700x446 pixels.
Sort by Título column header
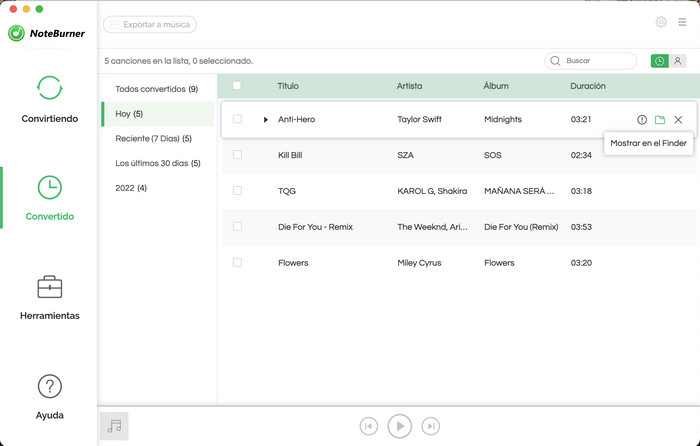pyautogui.click(x=288, y=86)
